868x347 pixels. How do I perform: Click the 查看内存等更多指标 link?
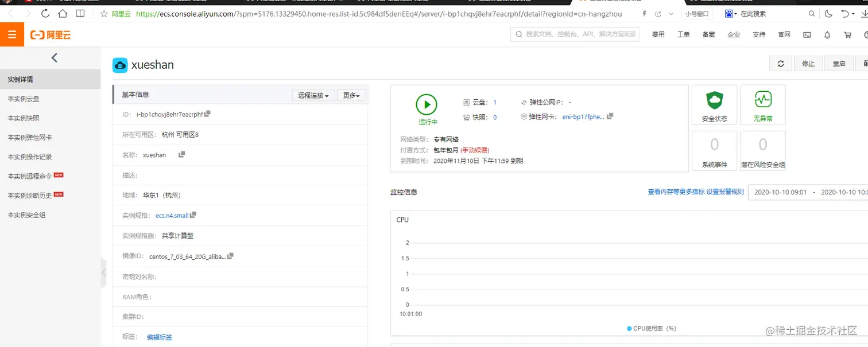coord(676,192)
